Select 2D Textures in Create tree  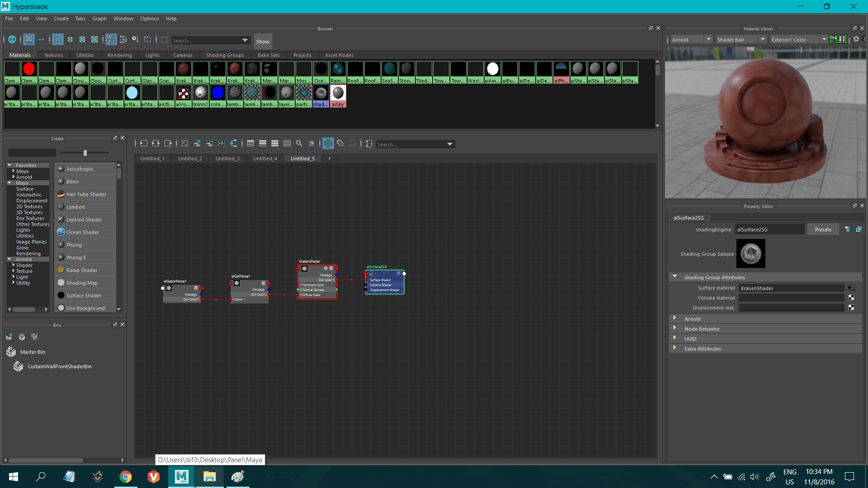tap(29, 206)
